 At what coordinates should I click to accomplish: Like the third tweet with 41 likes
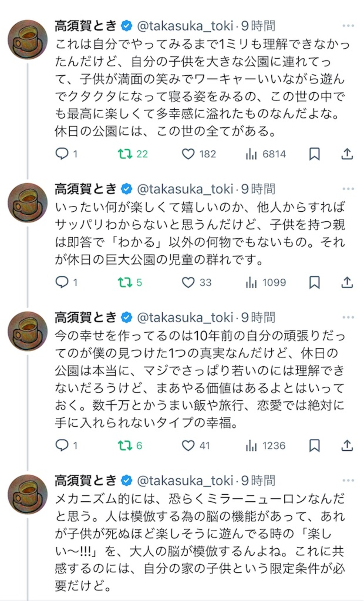(188, 445)
